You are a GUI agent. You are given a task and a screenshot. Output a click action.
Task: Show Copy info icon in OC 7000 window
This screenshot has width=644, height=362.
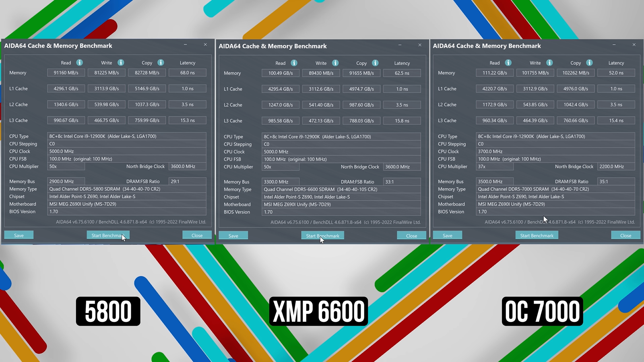pyautogui.click(x=589, y=62)
